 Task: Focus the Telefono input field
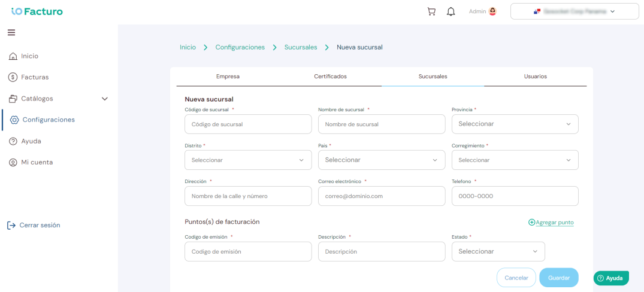click(515, 196)
